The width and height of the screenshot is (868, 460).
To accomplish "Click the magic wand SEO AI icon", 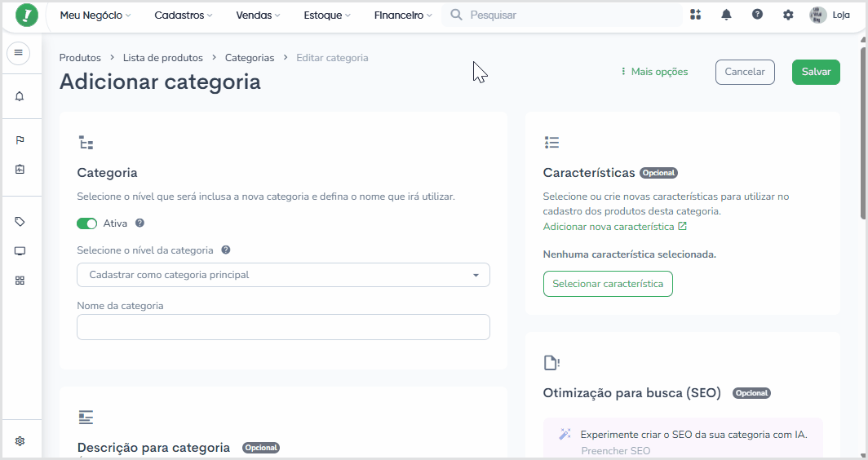I will pyautogui.click(x=565, y=434).
